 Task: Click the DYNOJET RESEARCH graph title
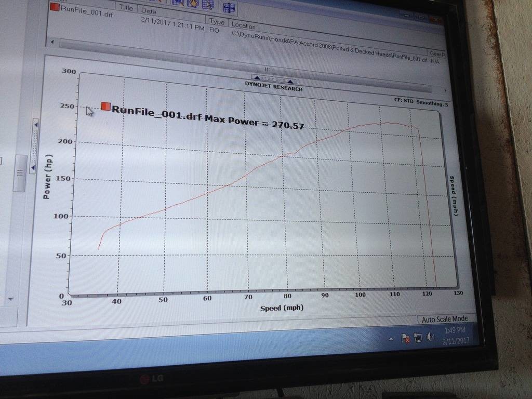click(x=273, y=86)
